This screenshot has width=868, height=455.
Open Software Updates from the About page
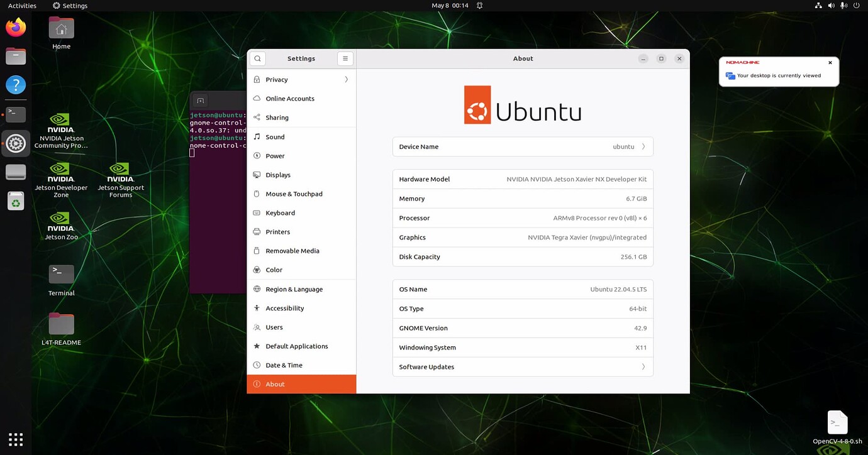[522, 366]
